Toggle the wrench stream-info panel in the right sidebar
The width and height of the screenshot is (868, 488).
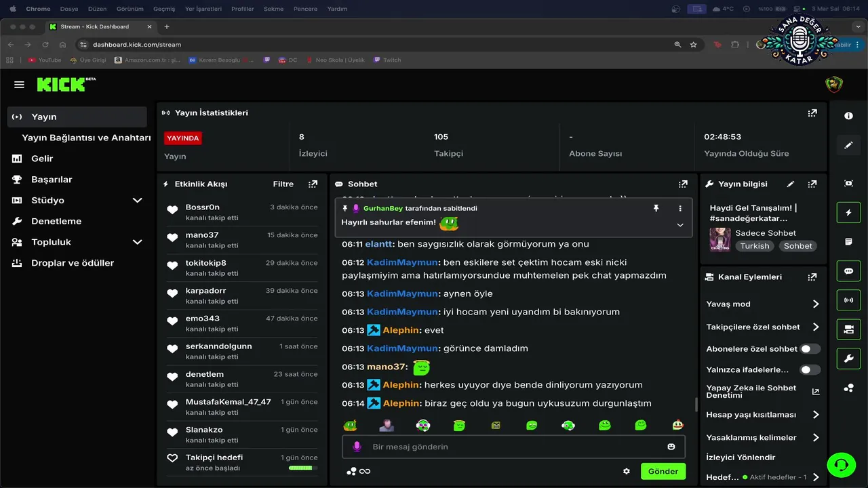pos(848,358)
